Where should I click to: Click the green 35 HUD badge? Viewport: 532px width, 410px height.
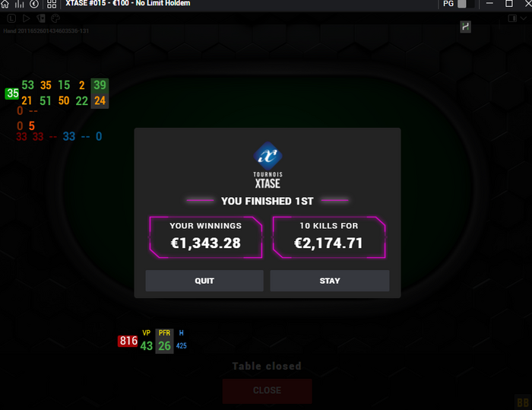point(12,93)
